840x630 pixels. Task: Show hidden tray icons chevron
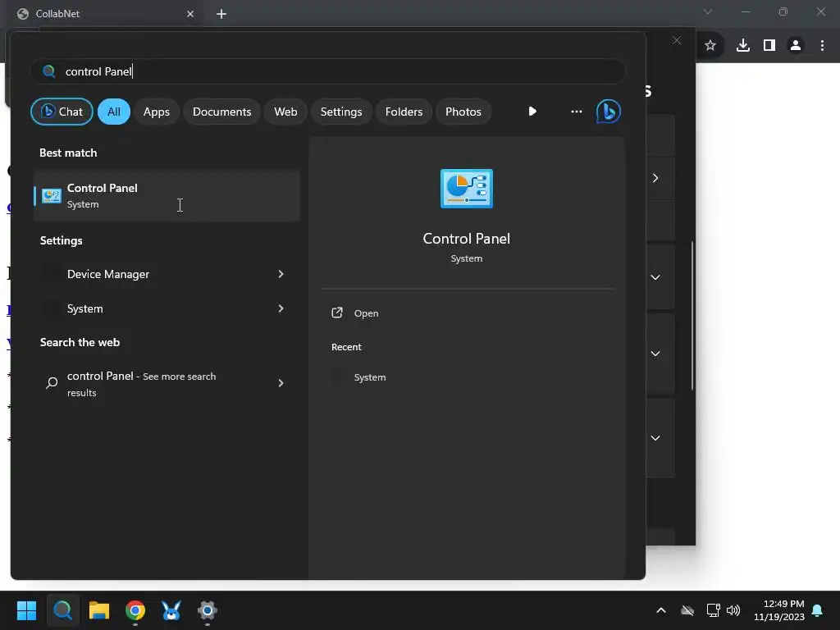coord(661,610)
